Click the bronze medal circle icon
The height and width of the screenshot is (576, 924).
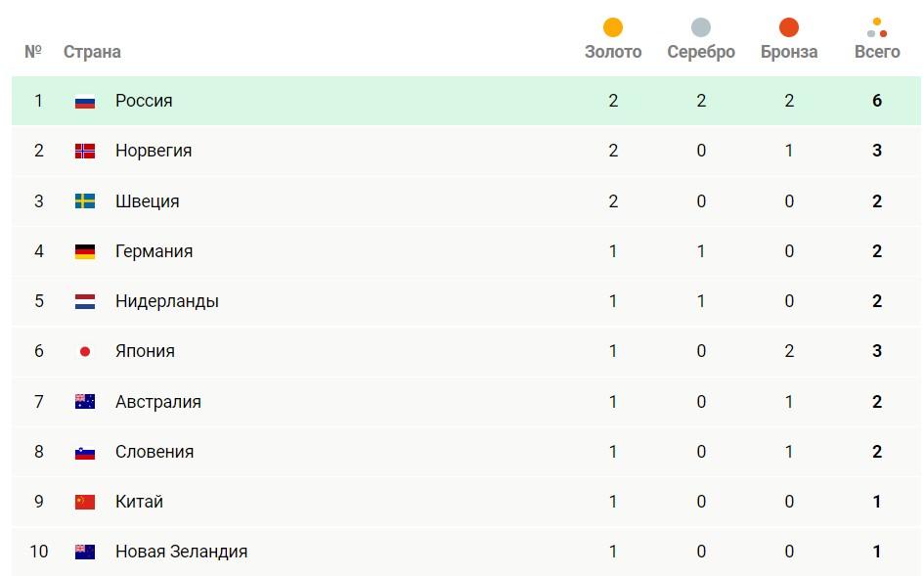(x=789, y=27)
